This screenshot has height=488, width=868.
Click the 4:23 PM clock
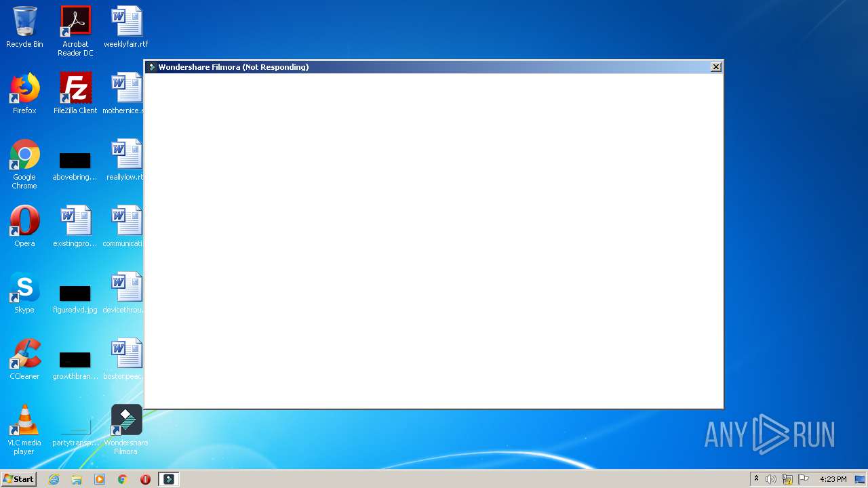point(833,479)
